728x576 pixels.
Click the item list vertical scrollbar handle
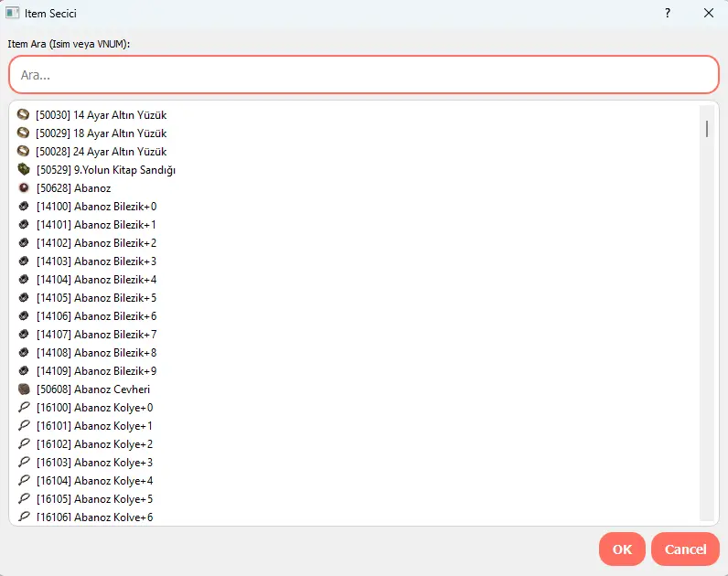click(707, 122)
